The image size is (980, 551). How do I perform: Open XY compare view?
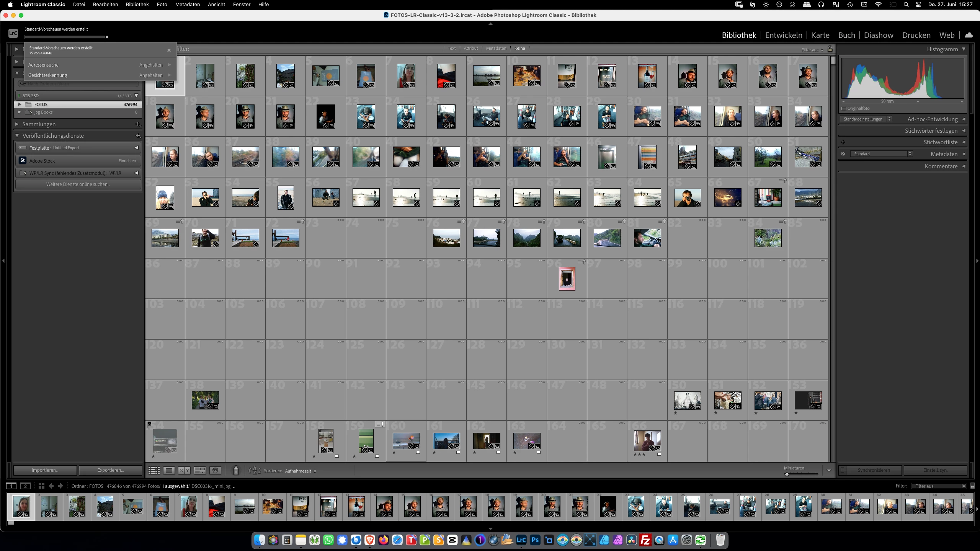point(184,471)
